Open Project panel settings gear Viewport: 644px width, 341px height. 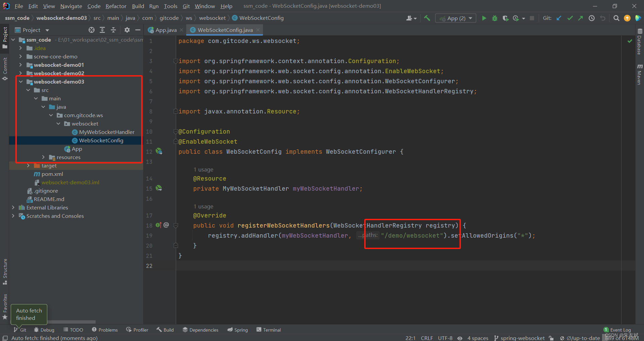[127, 30]
